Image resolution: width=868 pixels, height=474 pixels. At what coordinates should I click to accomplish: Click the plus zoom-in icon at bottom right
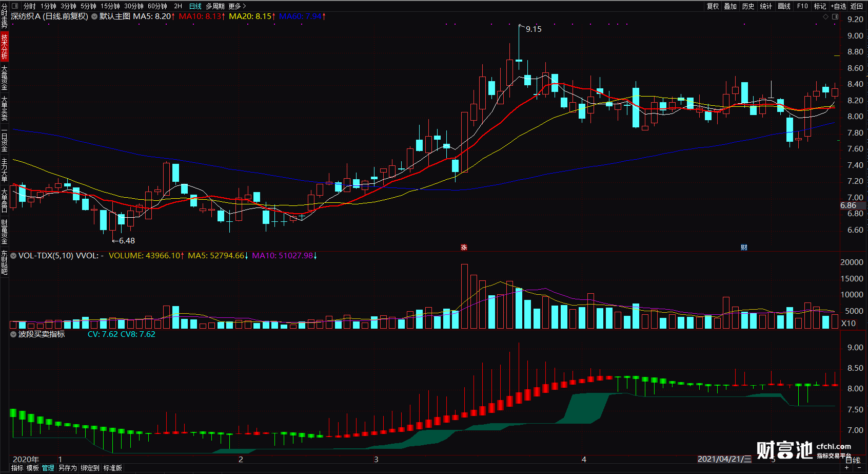(x=847, y=468)
